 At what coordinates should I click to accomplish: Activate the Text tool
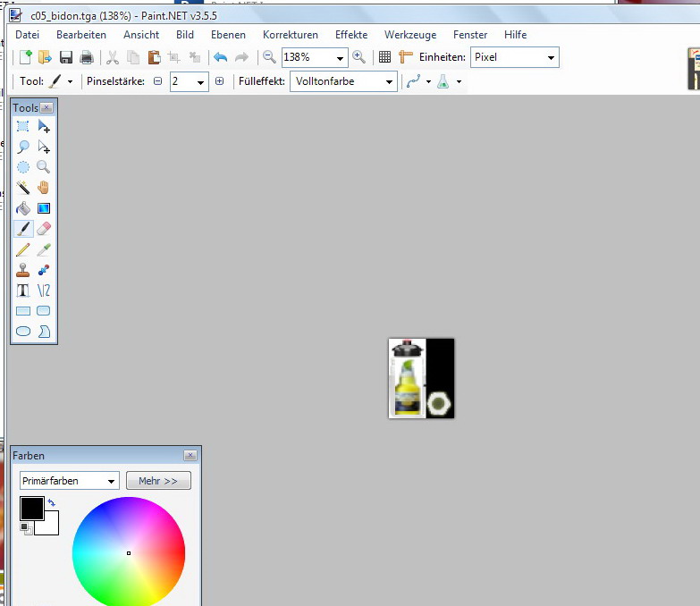(x=23, y=290)
